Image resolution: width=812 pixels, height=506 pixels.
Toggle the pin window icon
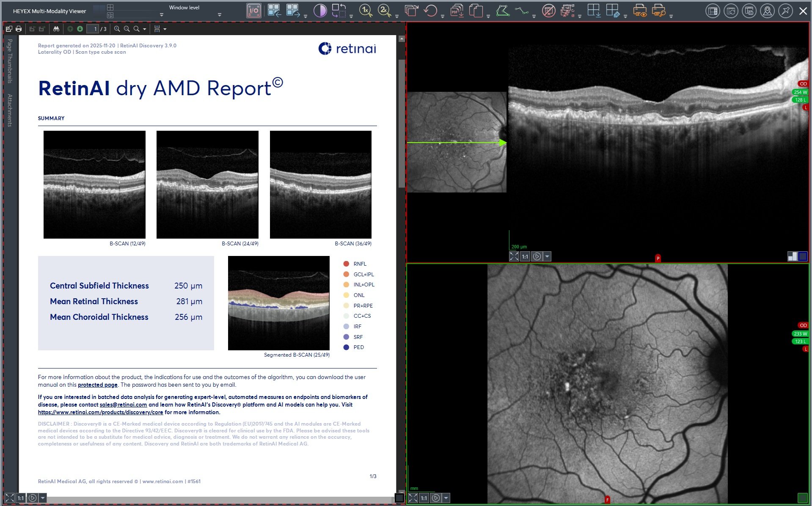pos(785,11)
